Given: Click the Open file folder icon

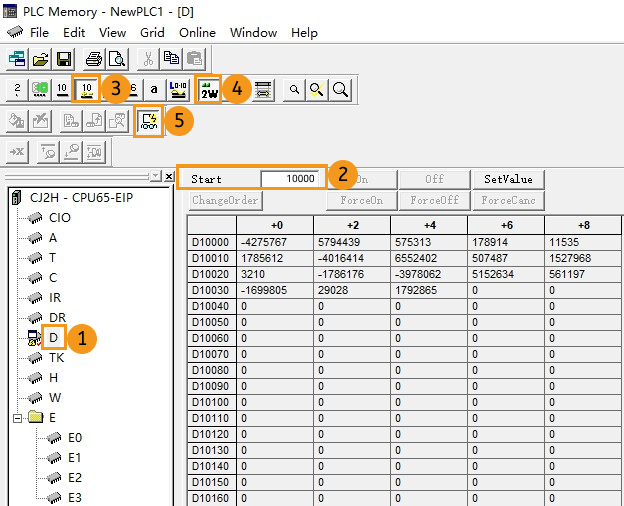Looking at the screenshot, I should click(x=41, y=59).
